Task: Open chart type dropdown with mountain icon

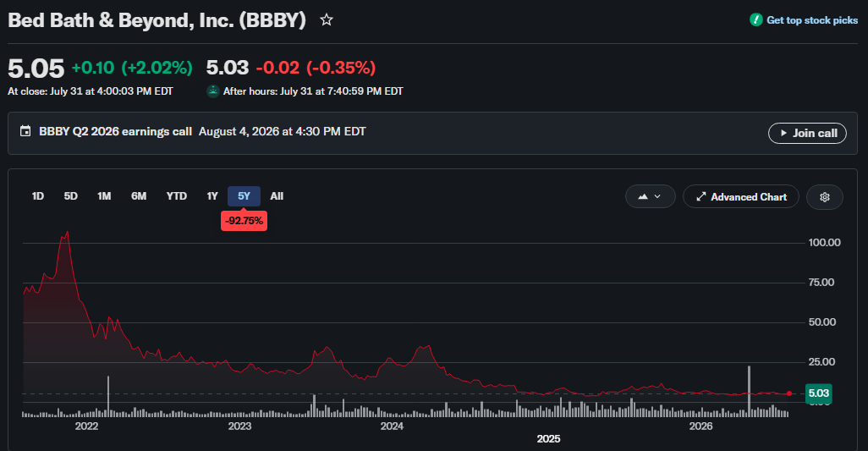Action: point(650,196)
